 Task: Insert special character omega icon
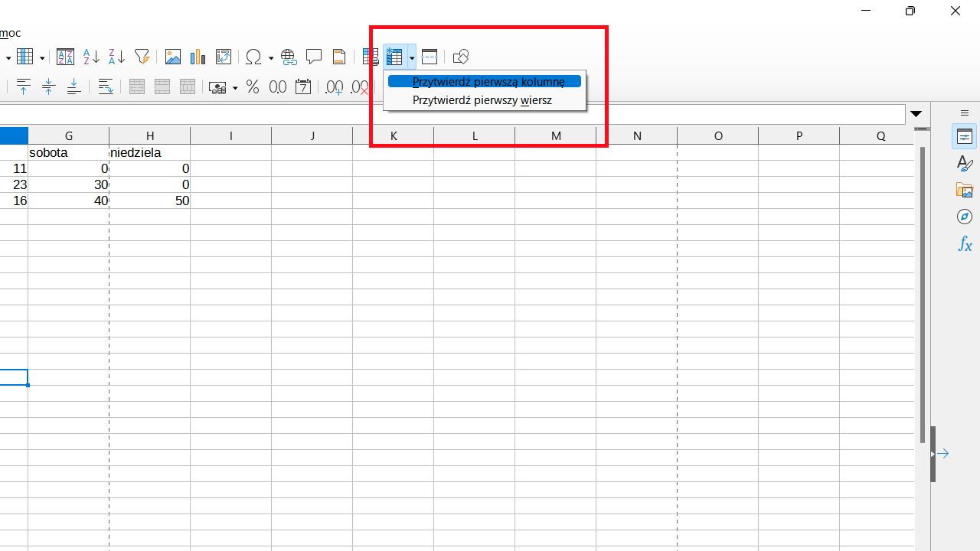point(253,57)
